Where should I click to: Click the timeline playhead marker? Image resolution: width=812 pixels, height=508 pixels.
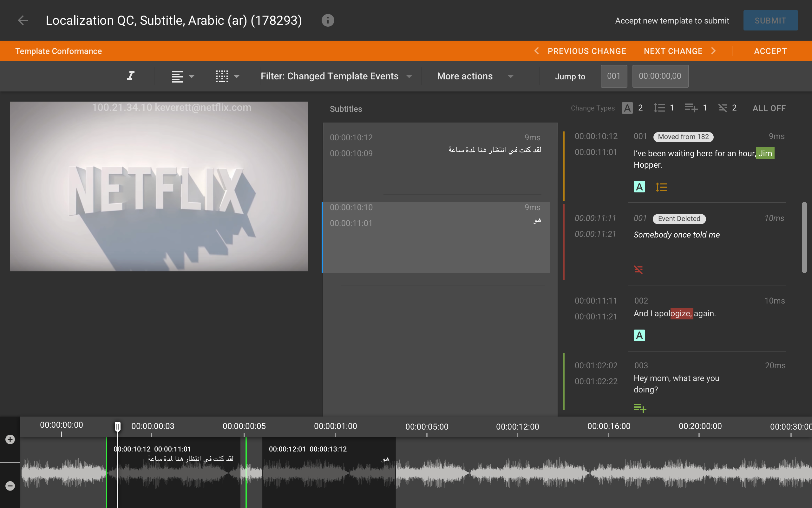tap(117, 427)
